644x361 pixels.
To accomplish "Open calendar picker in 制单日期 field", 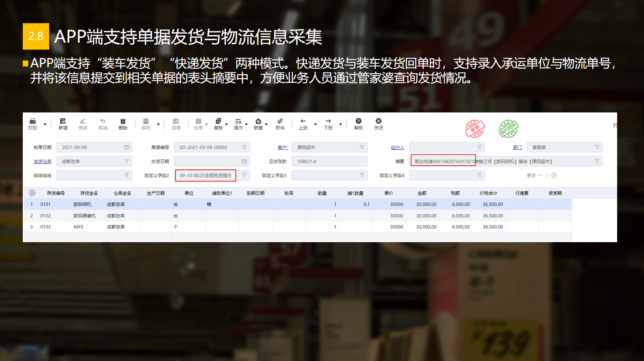I will tap(127, 147).
